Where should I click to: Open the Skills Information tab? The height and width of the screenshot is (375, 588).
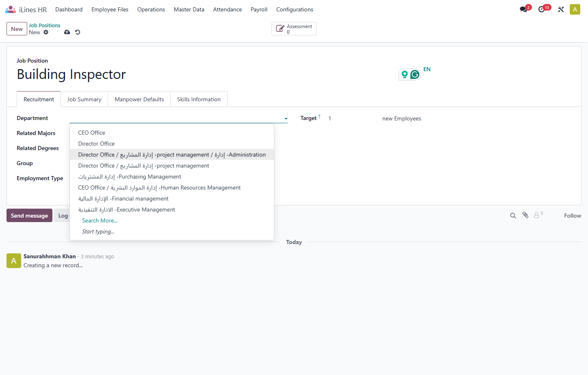pyautogui.click(x=199, y=99)
